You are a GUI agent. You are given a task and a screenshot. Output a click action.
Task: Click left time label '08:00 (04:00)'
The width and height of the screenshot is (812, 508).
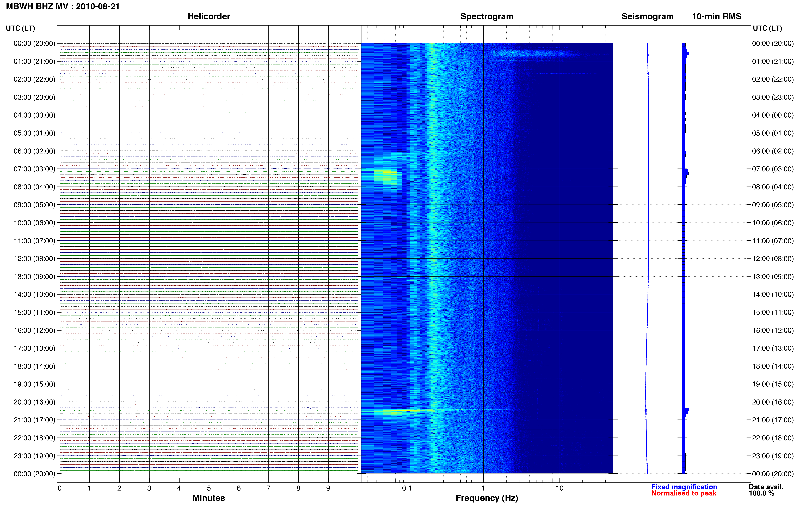tap(34, 187)
